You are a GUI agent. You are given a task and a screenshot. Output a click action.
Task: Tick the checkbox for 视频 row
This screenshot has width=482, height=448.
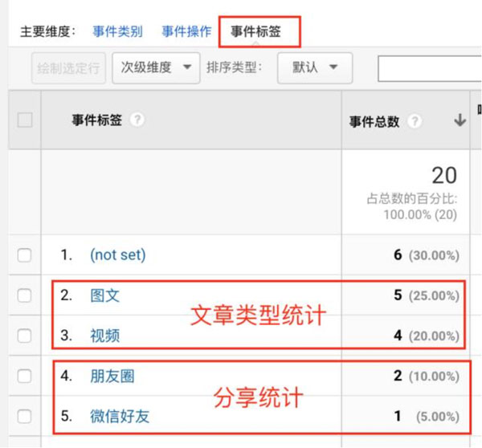pos(25,336)
